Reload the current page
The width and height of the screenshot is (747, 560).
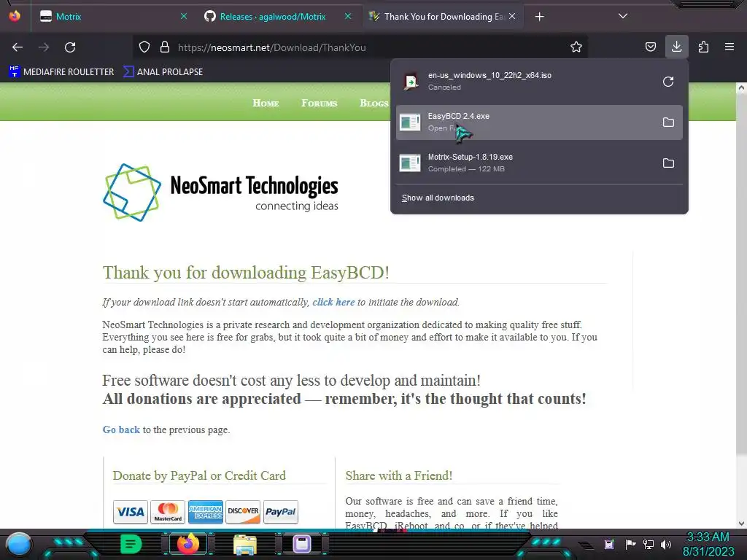[x=70, y=47]
